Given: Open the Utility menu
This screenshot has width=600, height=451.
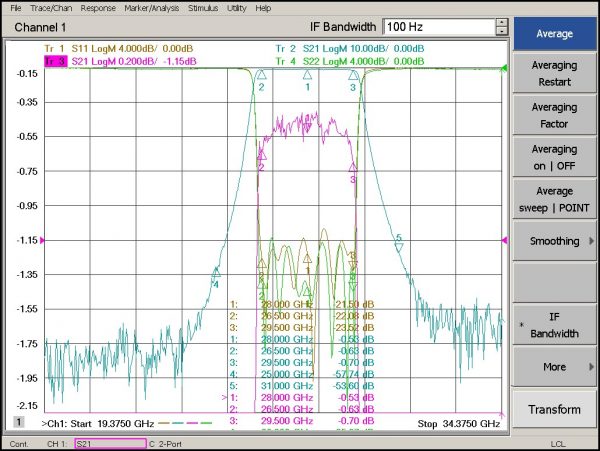Looking at the screenshot, I should click(x=236, y=8).
